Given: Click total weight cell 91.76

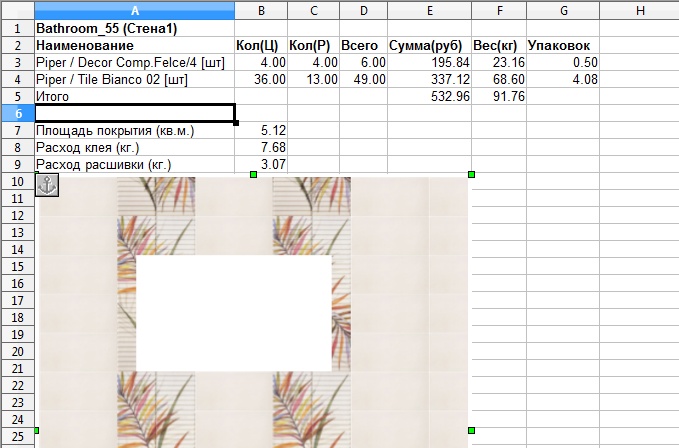Looking at the screenshot, I should coord(499,97).
